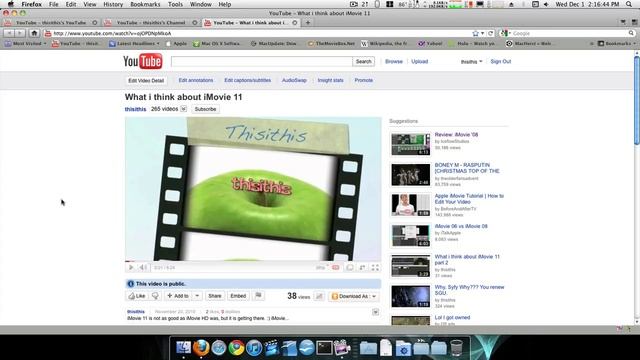This screenshot has height=360, width=640.
Task: Open the Firefox History menu
Action: coord(113,4)
